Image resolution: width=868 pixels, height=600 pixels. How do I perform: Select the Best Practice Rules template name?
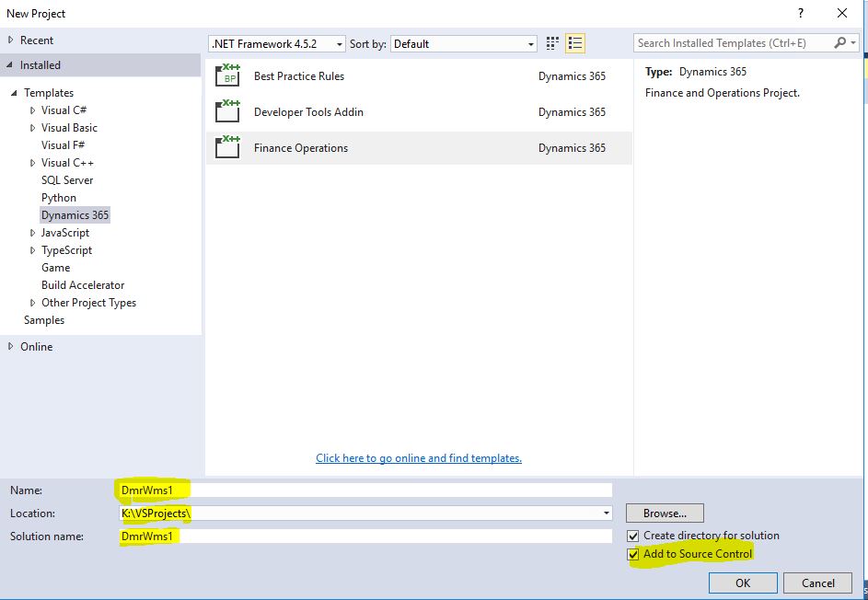[299, 75]
